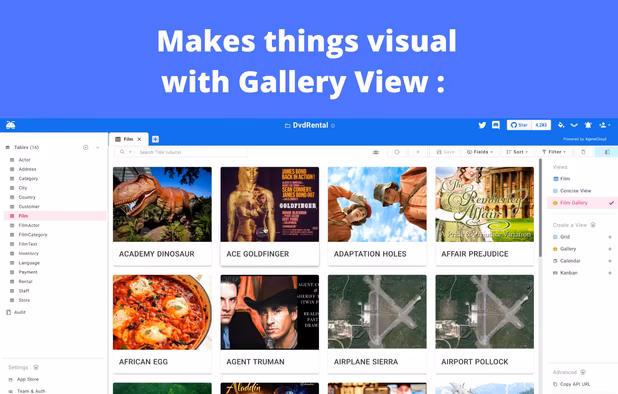Collapse the Tables list chevron
Image resolution: width=618 pixels, height=394 pixels.
click(97, 147)
